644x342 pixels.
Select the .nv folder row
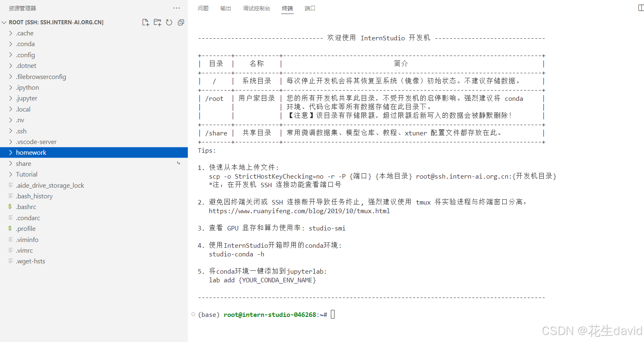tap(94, 120)
